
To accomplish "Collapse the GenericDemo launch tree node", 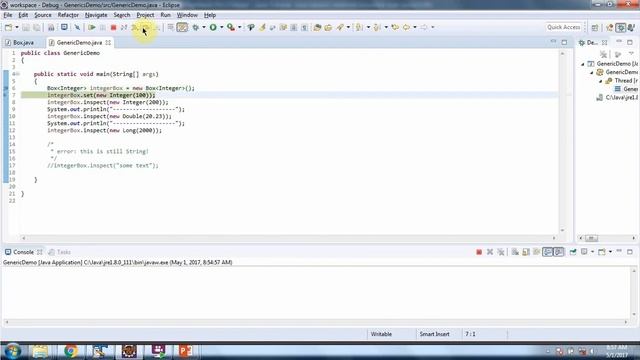I will (583, 64).
